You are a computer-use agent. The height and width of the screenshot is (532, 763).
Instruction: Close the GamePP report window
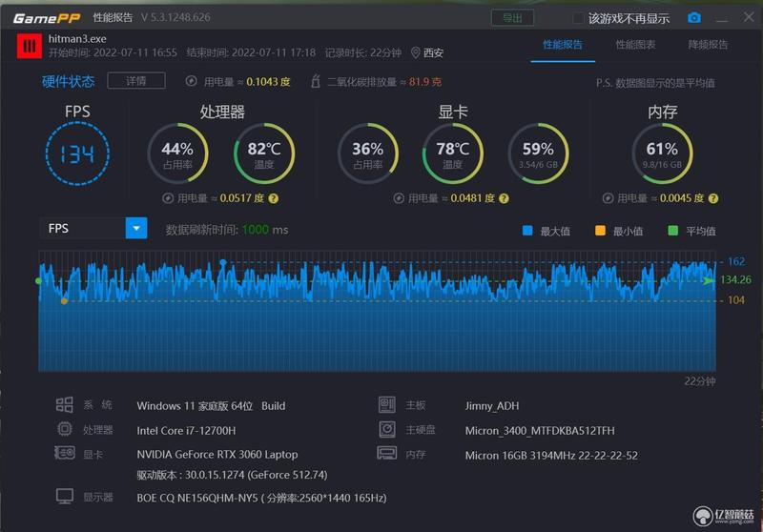point(749,17)
